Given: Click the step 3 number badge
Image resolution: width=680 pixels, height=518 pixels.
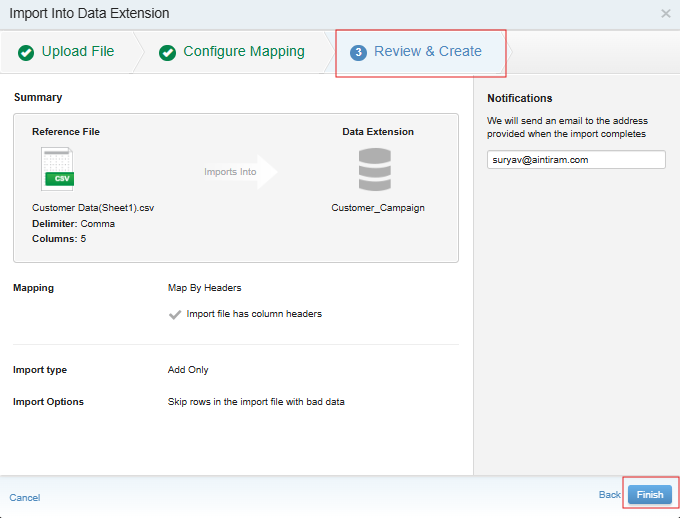Looking at the screenshot, I should pos(358,52).
